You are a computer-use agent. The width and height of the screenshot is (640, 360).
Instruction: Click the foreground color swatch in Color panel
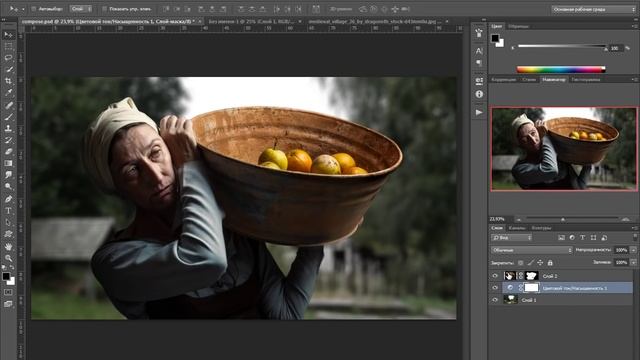[495, 38]
